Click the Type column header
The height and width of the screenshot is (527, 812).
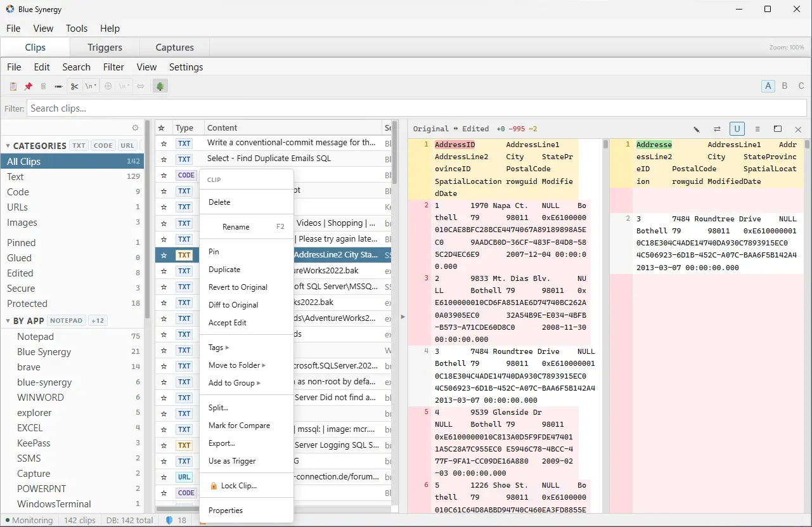click(x=188, y=127)
